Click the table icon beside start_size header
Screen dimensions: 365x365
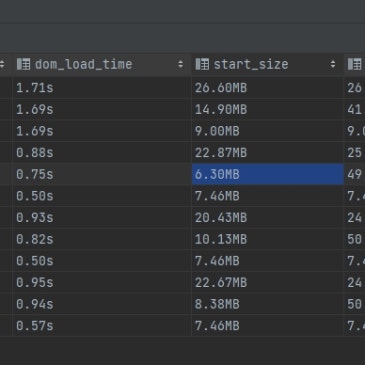pyautogui.click(x=202, y=64)
